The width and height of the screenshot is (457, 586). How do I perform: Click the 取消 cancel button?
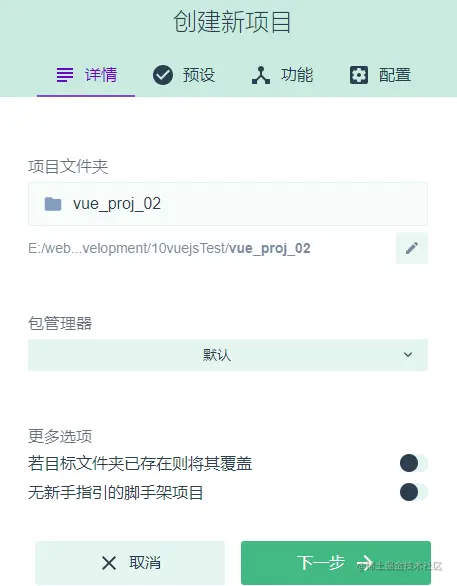(130, 563)
